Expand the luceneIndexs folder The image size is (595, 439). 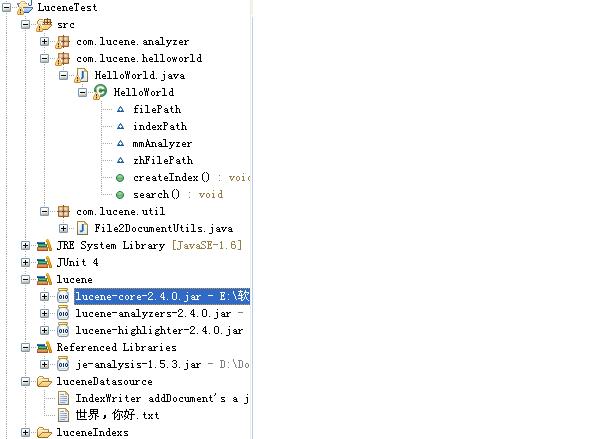coord(25,432)
